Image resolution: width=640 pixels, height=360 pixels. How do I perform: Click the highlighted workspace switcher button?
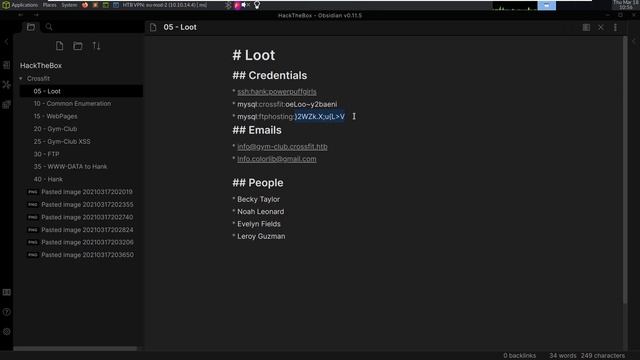[x=547, y=5]
